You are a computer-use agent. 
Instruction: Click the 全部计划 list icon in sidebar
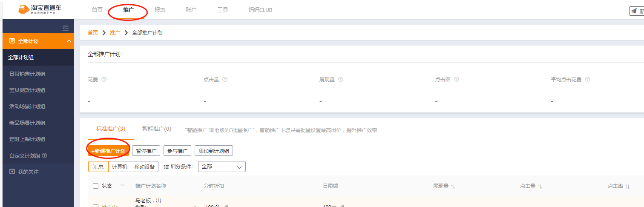tap(11, 41)
